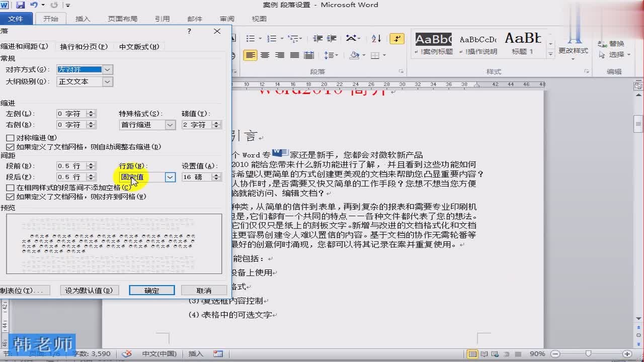Click the save icon in quick access toolbar
This screenshot has height=362, width=644.
click(x=21, y=5)
